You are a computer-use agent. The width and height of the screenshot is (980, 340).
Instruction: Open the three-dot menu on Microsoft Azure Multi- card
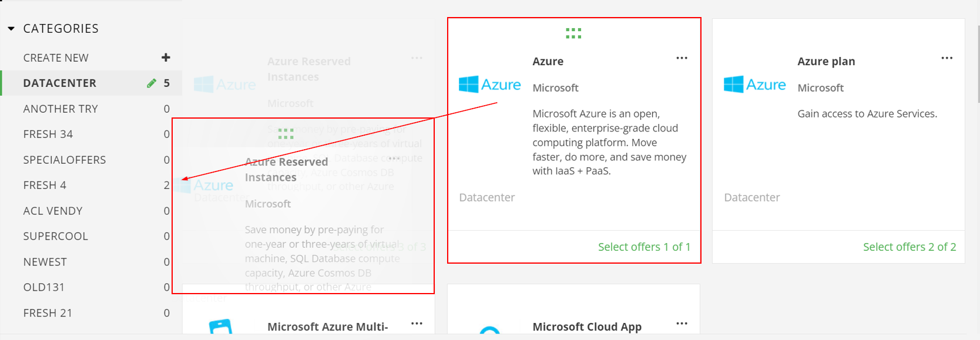pos(417,324)
